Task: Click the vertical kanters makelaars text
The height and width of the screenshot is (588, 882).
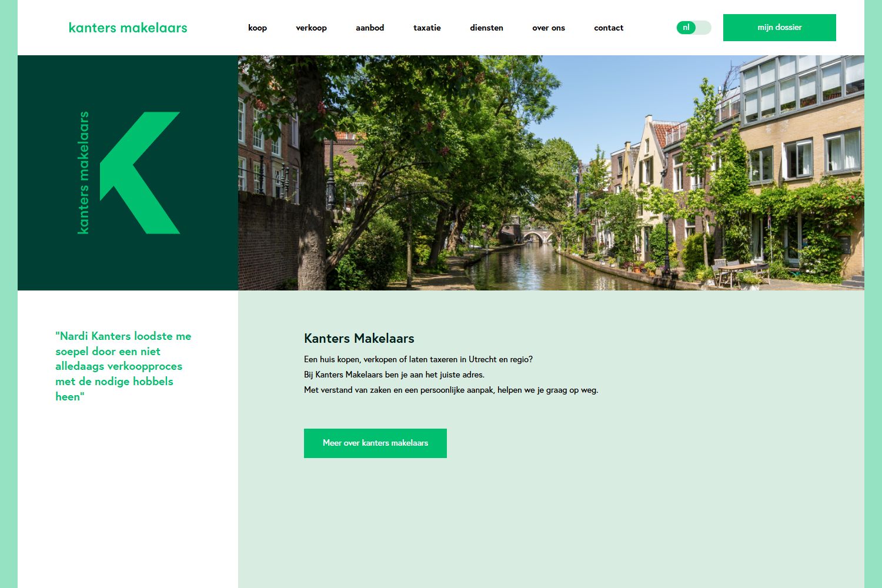Action: (84, 172)
